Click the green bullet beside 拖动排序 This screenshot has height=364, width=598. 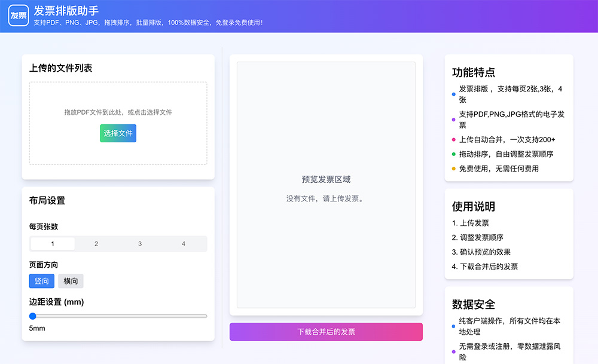[453, 154]
